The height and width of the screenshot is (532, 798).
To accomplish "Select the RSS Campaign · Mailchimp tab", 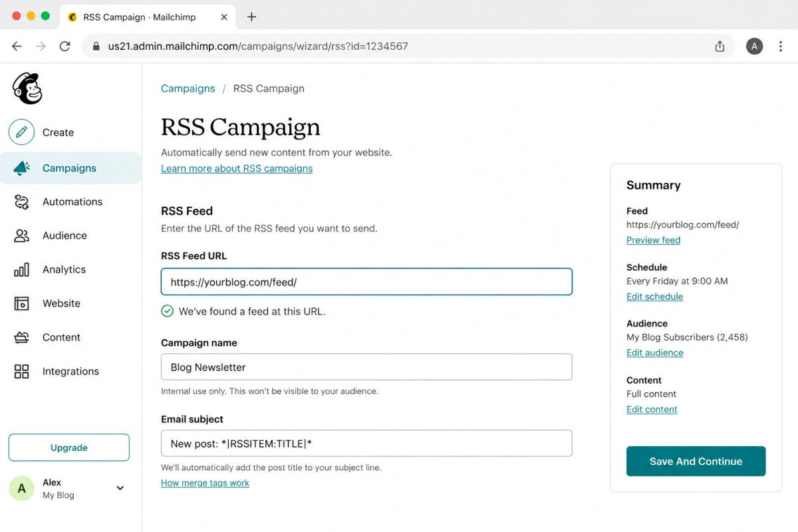I will coord(148,17).
